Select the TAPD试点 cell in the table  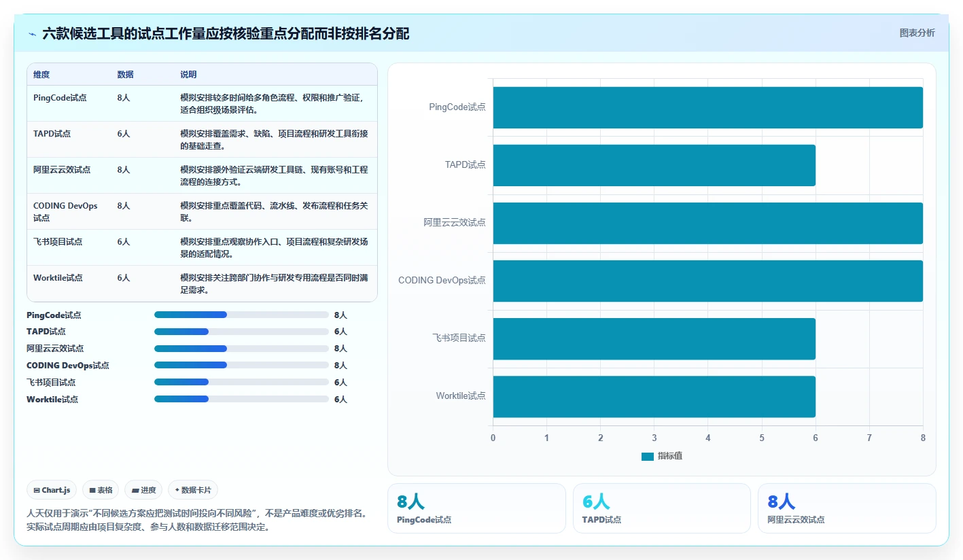[52, 134]
